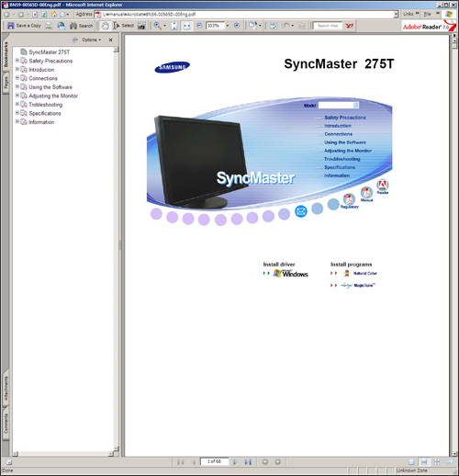Image resolution: width=459 pixels, height=476 pixels.
Task: Select the SyncMaster 275T bookmark
Action: click(49, 52)
